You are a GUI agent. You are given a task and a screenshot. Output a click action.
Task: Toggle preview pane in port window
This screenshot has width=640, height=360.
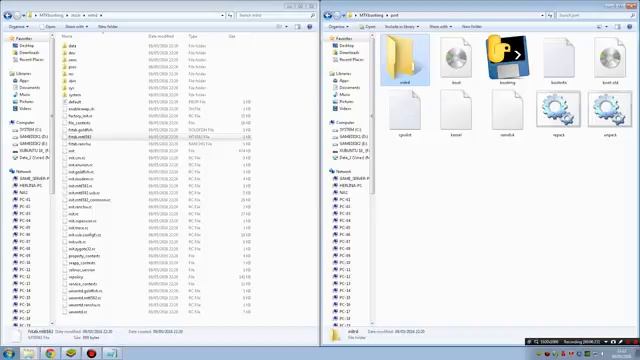618,27
